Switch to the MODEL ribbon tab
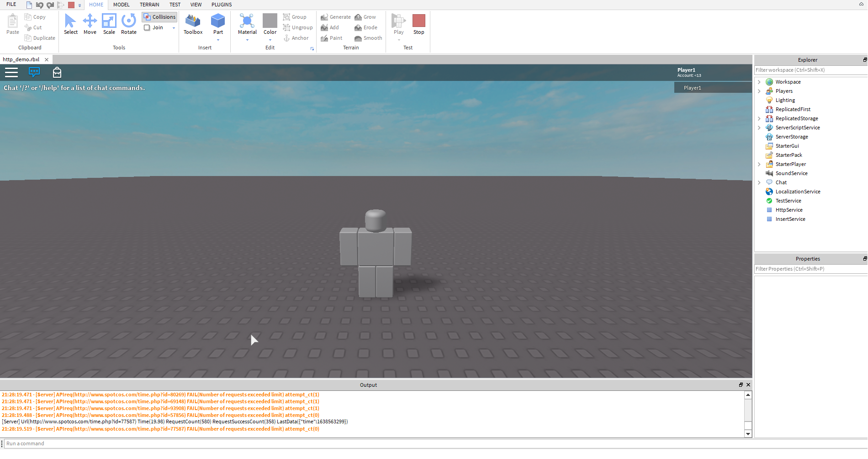 coord(121,5)
